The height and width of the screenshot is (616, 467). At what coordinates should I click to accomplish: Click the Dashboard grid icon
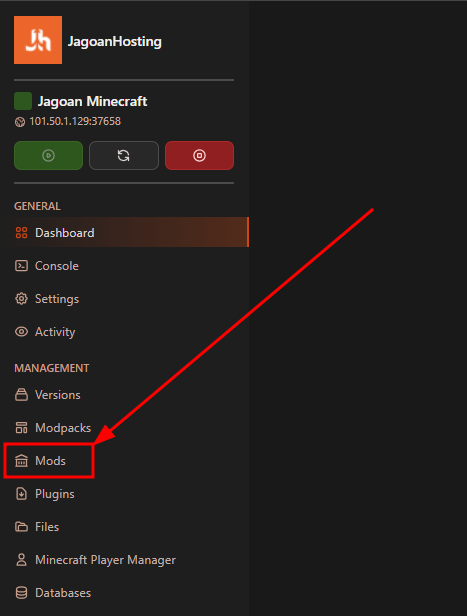tap(21, 233)
